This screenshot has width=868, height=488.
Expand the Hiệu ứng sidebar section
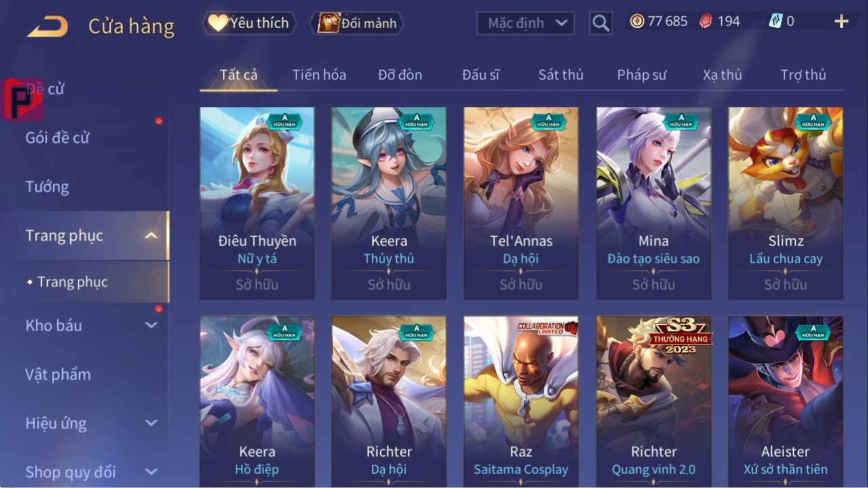tap(151, 424)
